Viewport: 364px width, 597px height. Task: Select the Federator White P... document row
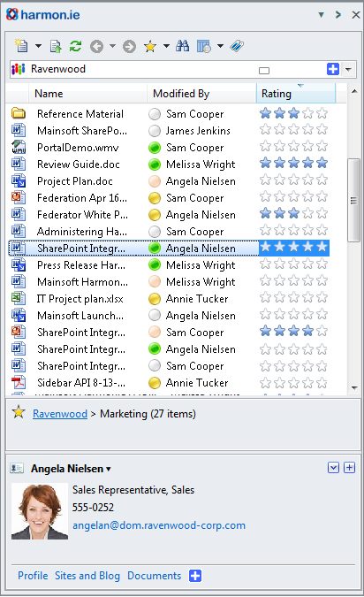169,215
